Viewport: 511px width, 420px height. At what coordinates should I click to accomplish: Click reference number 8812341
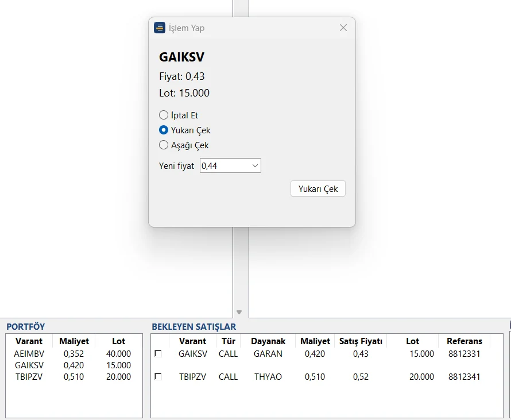coord(464,377)
